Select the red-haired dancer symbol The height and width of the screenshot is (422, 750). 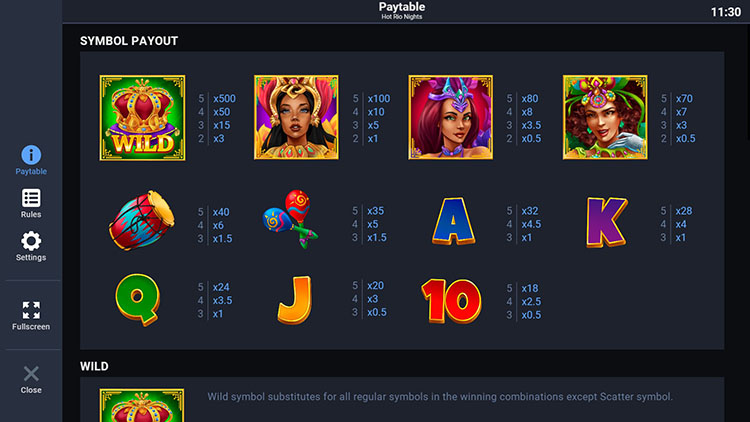point(450,118)
